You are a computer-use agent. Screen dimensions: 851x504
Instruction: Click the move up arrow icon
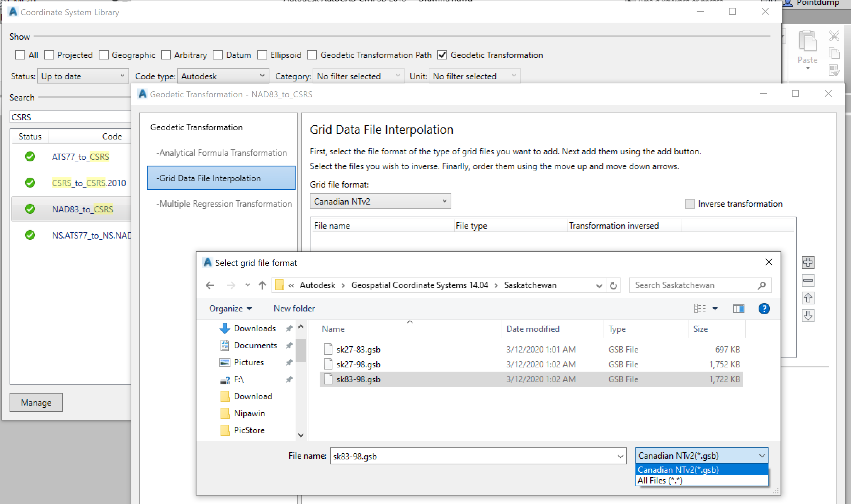coord(809,298)
